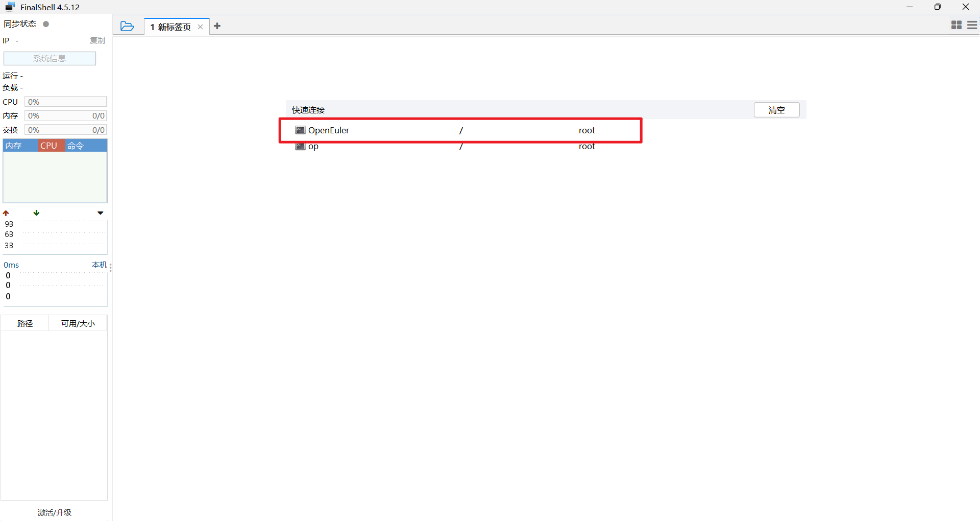Screen dimensions: 980x521
Task: Click the 内存 usage bar
Action: pos(65,116)
